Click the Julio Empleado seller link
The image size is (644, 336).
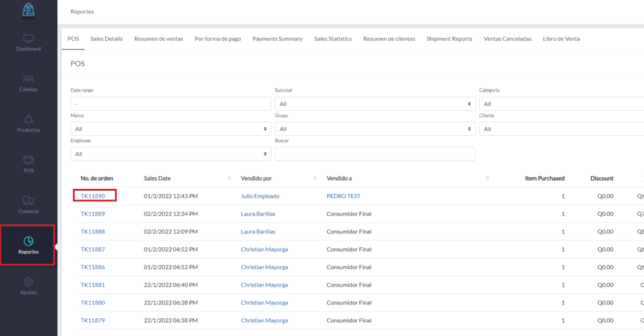pos(260,196)
